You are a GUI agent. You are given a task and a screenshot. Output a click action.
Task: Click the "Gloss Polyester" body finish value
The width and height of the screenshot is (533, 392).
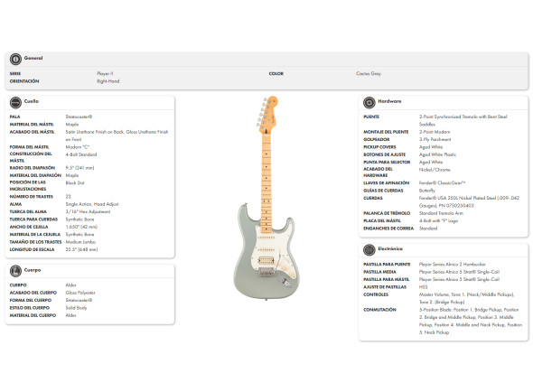pyautogui.click(x=80, y=293)
